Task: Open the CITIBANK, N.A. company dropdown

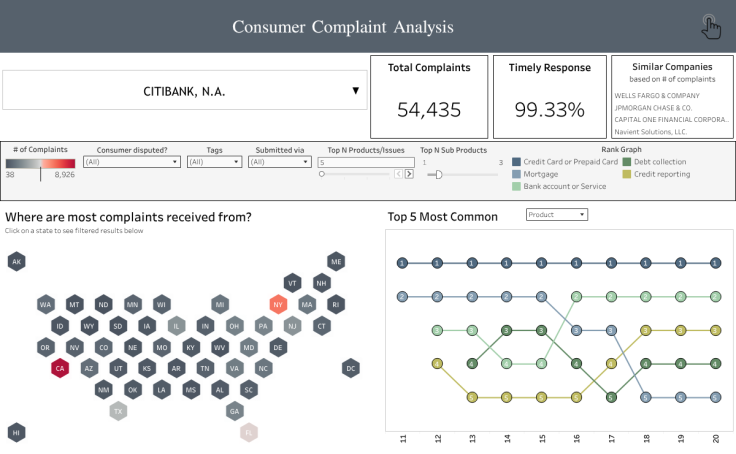Action: [185, 91]
